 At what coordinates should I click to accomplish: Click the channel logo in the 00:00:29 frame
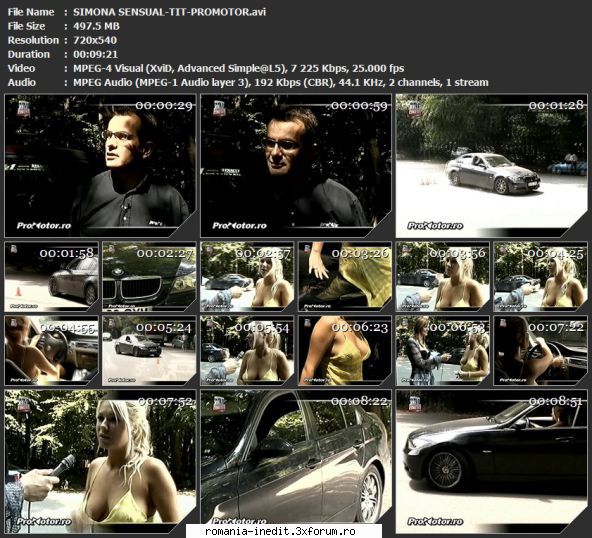23,108
